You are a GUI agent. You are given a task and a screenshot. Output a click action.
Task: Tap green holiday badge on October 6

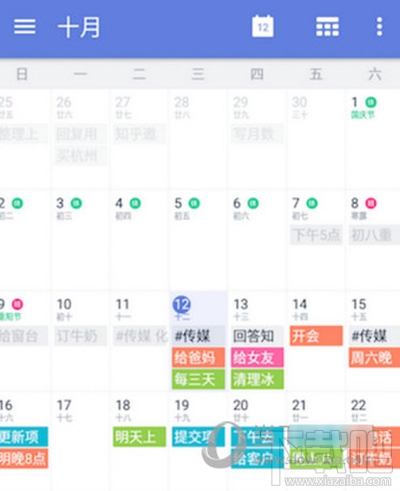pyautogui.click(x=253, y=203)
